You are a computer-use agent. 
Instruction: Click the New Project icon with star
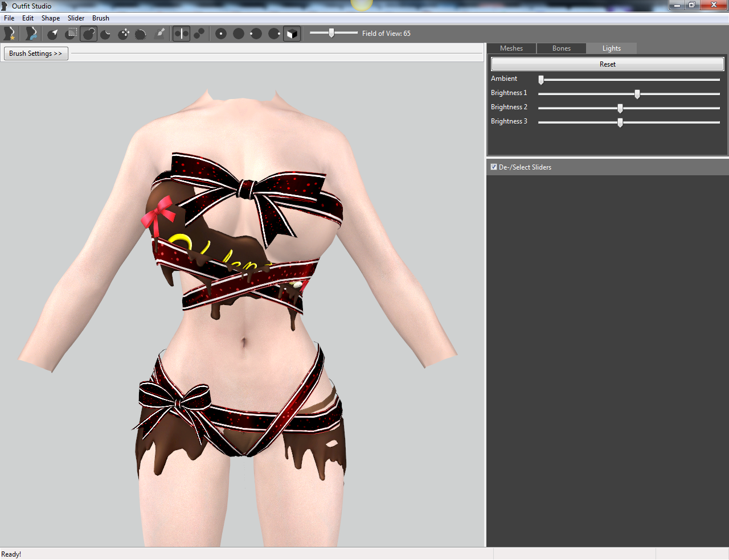point(9,34)
